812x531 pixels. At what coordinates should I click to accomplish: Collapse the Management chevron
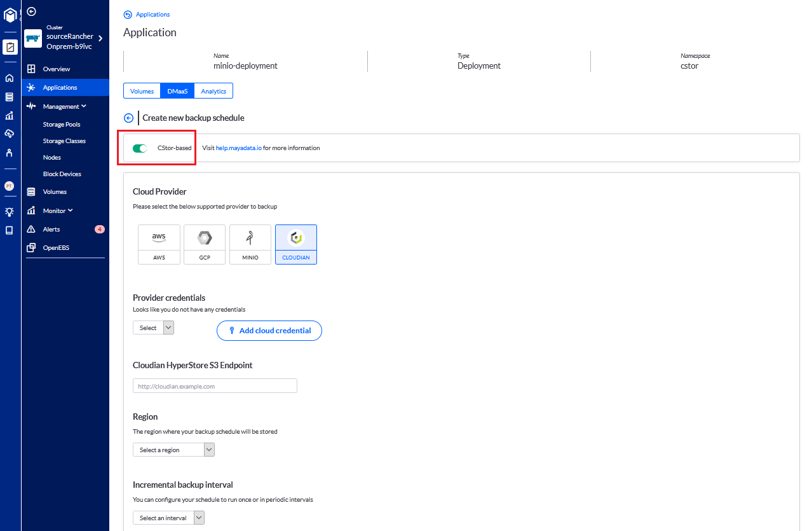(x=84, y=106)
